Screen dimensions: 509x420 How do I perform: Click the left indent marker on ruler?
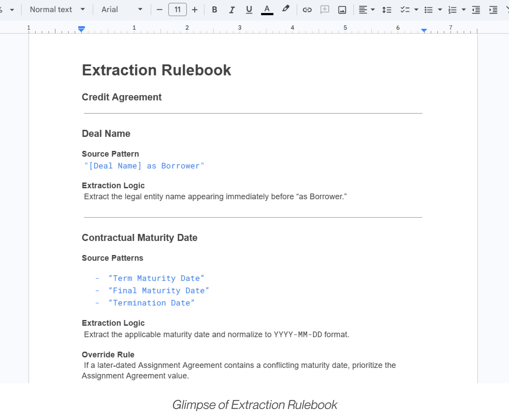click(x=81, y=29)
